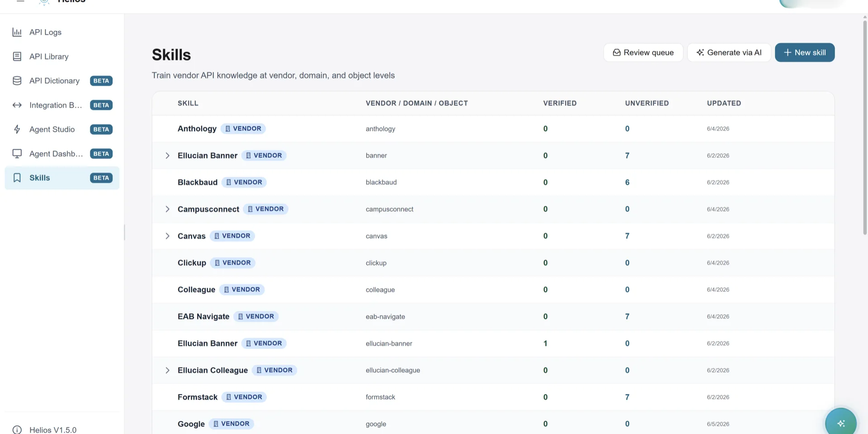The image size is (868, 434).
Task: Create a New skill
Action: pyautogui.click(x=805, y=52)
